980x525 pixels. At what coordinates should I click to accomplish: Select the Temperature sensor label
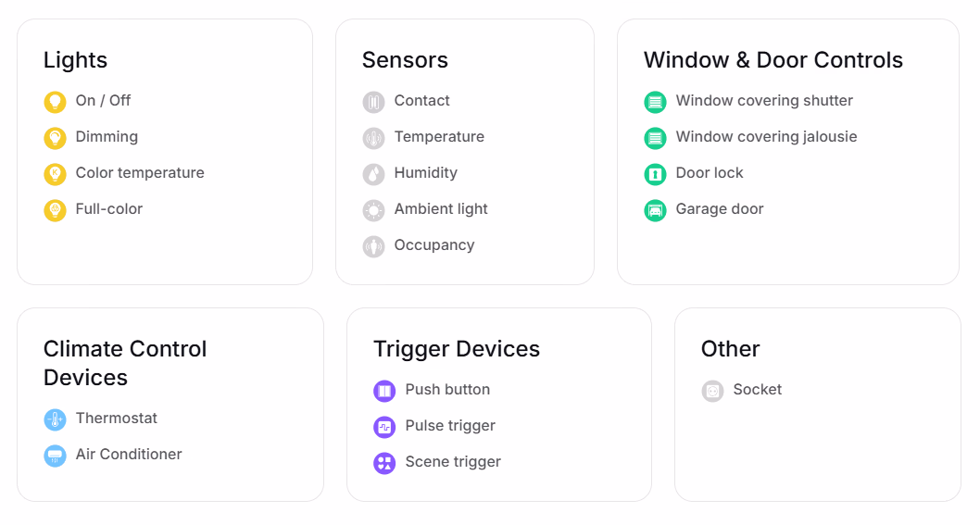(439, 137)
